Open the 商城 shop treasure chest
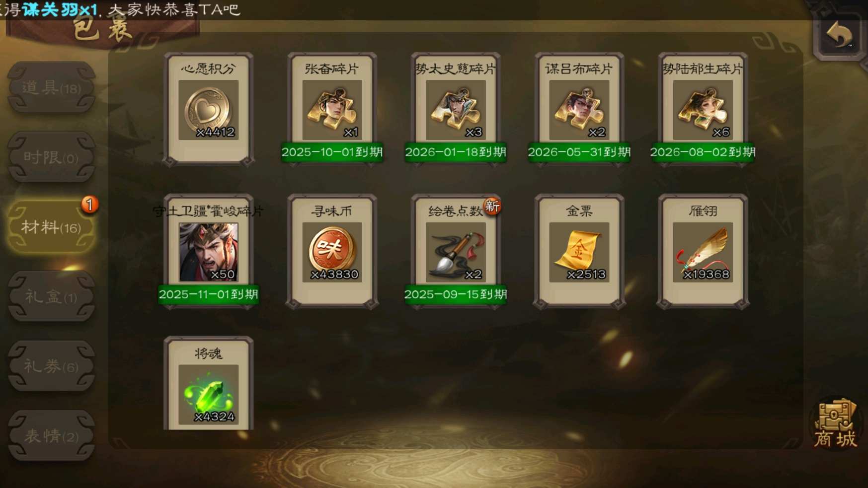 835,423
